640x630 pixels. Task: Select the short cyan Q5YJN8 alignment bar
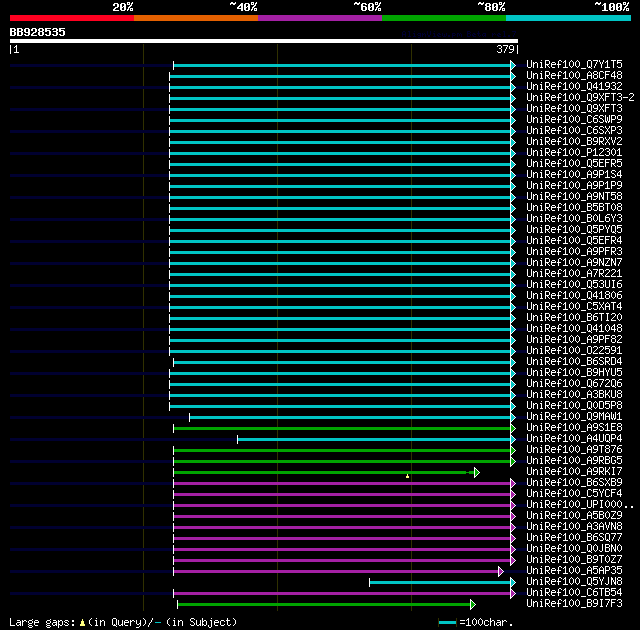tap(440, 582)
